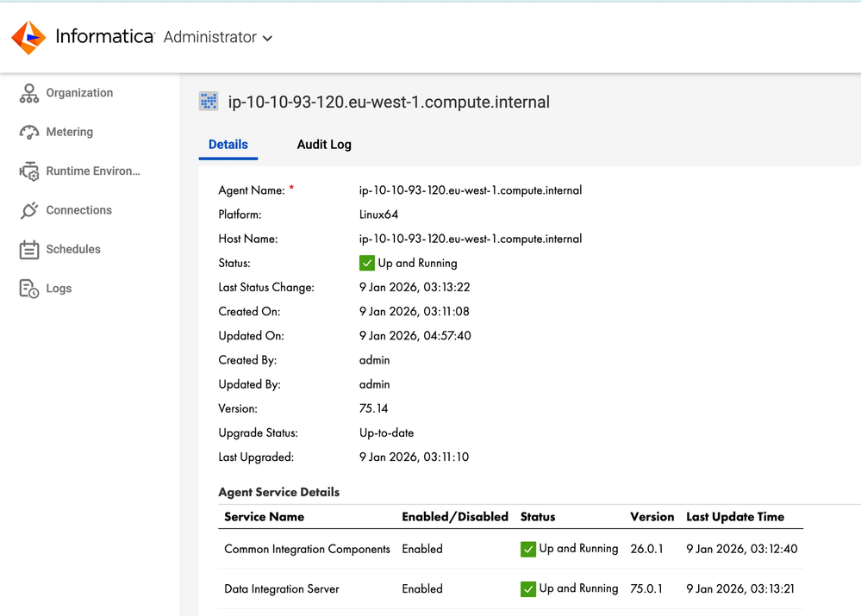Select the Platform value Linux64
Image resolution: width=861 pixels, height=616 pixels.
[379, 215]
